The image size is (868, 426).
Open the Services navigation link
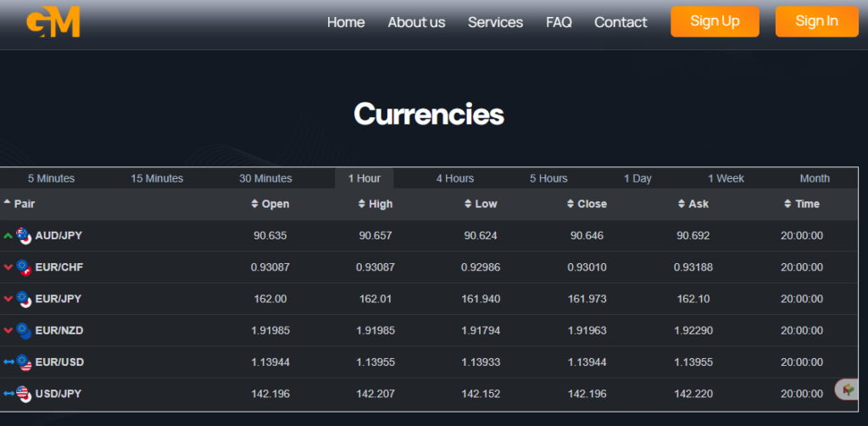[x=495, y=22]
